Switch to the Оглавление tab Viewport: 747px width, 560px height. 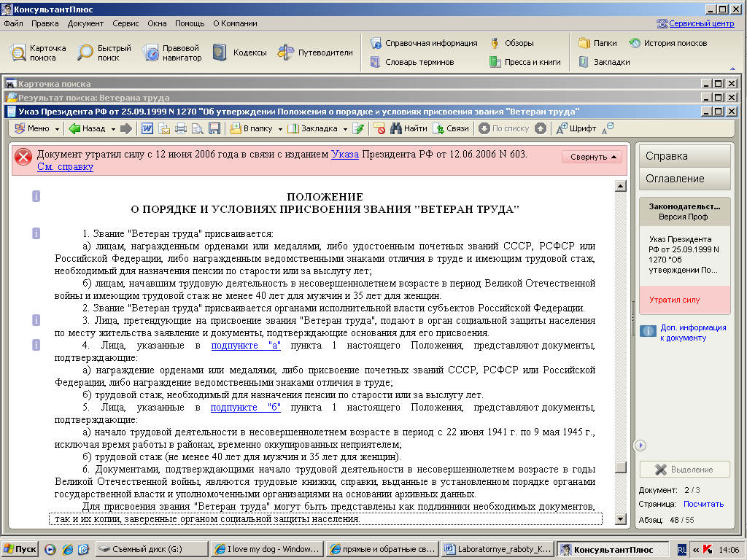pos(684,179)
